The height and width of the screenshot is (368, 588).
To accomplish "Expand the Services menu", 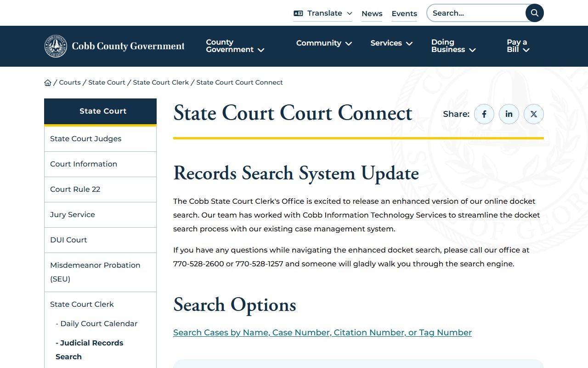I will (x=391, y=43).
